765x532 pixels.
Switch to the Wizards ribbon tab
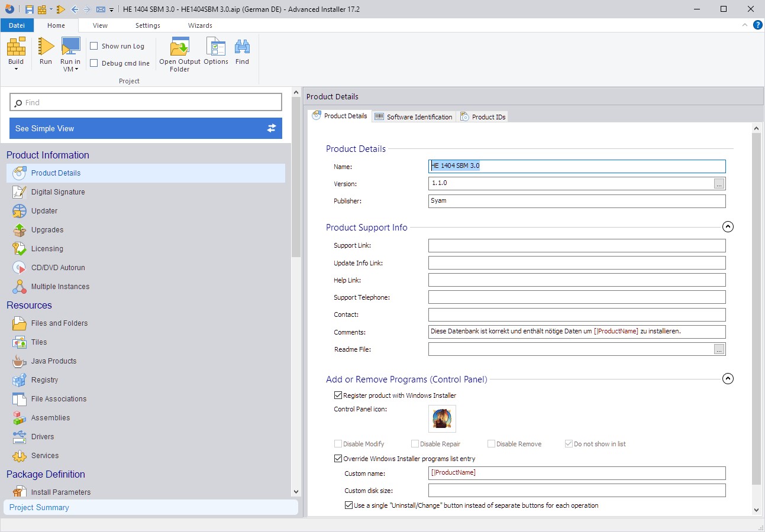(x=200, y=25)
